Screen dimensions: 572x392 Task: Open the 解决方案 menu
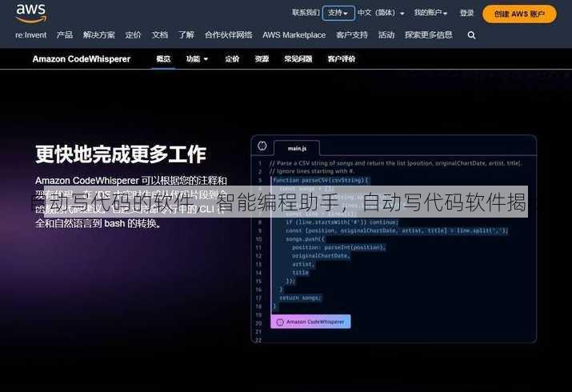[x=99, y=35]
